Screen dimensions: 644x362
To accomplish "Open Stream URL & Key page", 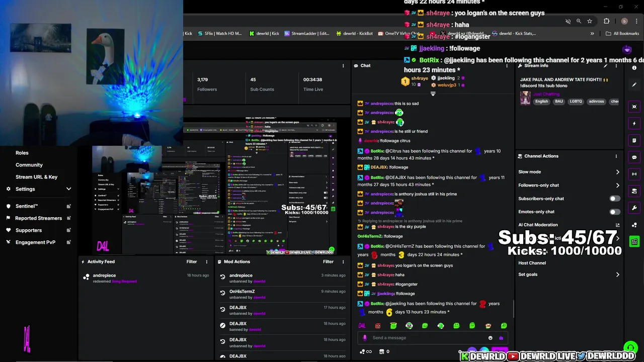I will tap(36, 177).
